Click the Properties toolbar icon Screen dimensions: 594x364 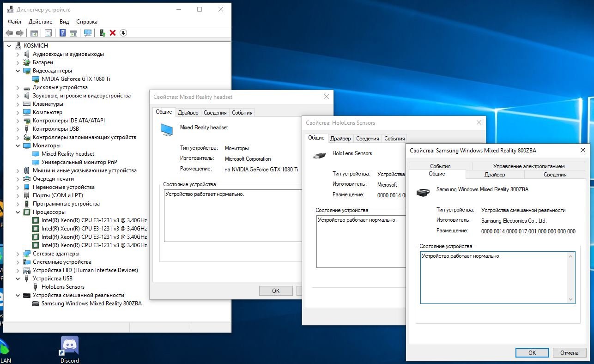[48, 33]
